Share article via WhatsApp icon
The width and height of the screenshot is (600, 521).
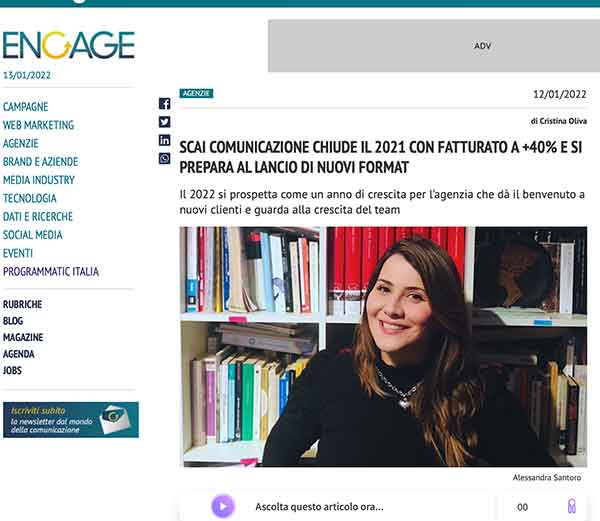[x=165, y=158]
